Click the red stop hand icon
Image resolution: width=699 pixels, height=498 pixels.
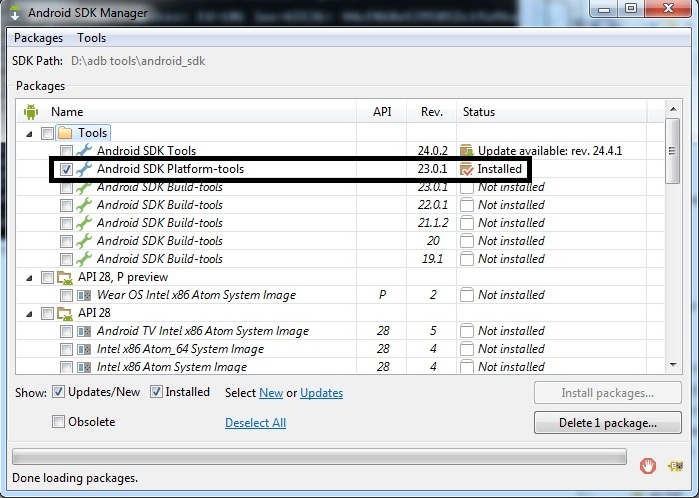(x=648, y=466)
